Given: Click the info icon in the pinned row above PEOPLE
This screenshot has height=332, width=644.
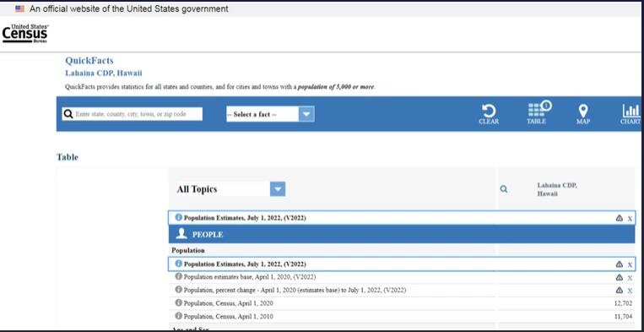Looking at the screenshot, I should tap(179, 217).
